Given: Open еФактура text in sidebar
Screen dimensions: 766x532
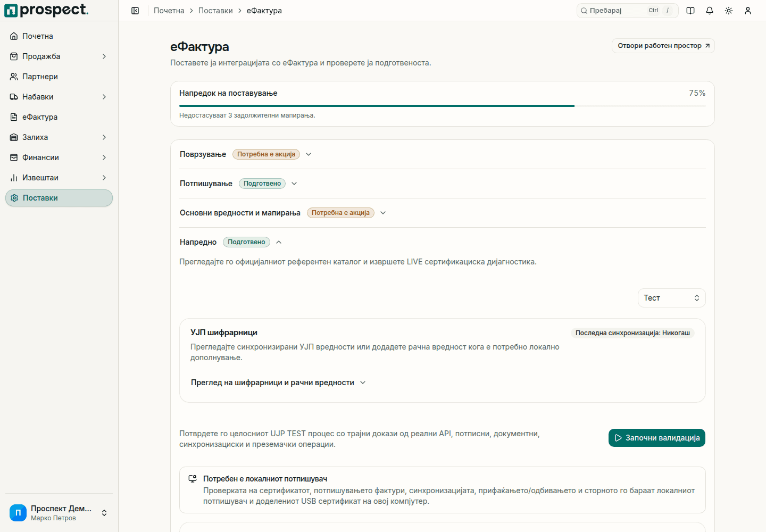Looking at the screenshot, I should 40,117.
